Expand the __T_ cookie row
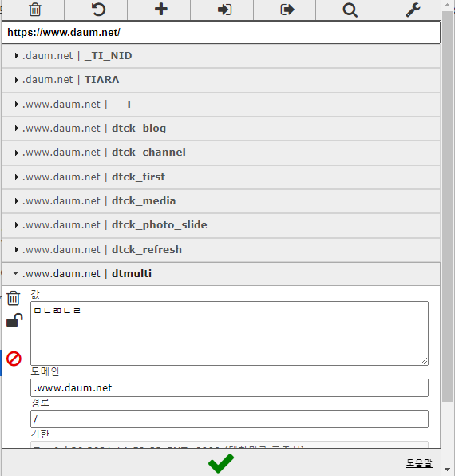 click(221, 105)
